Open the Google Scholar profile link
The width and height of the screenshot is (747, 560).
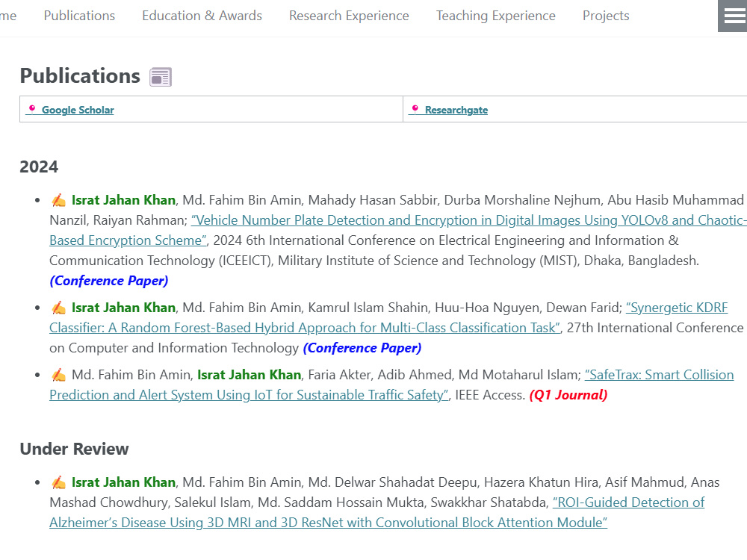(x=78, y=110)
